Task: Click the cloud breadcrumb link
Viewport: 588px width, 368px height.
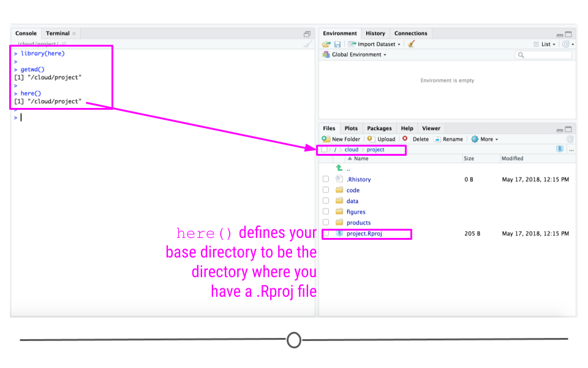Action: [x=352, y=150]
